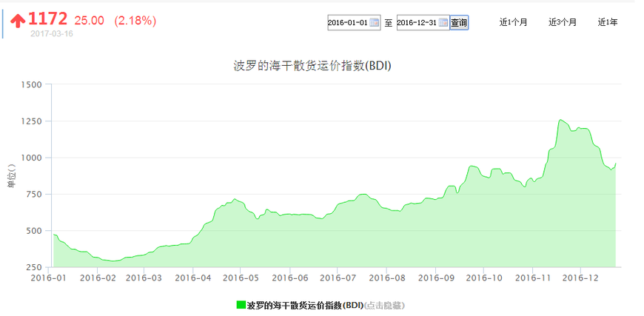Select the 近1年 time range
The width and height of the screenshot is (644, 316).
point(608,22)
